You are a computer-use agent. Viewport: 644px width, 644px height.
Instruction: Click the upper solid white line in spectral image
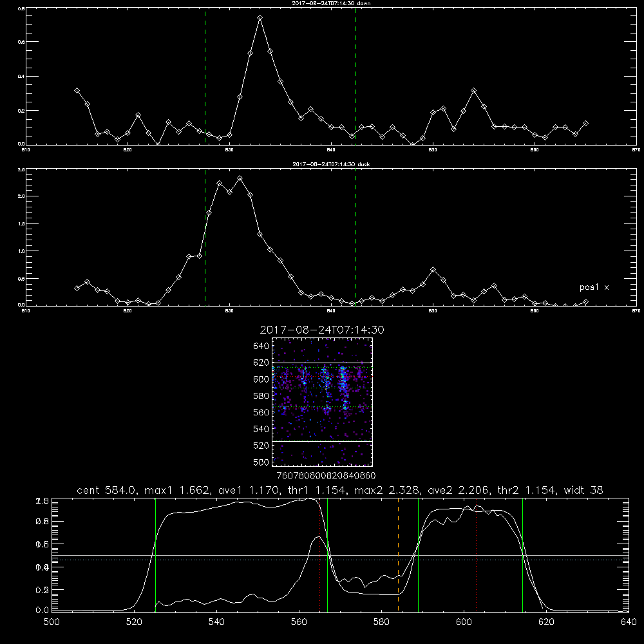tap(323, 363)
